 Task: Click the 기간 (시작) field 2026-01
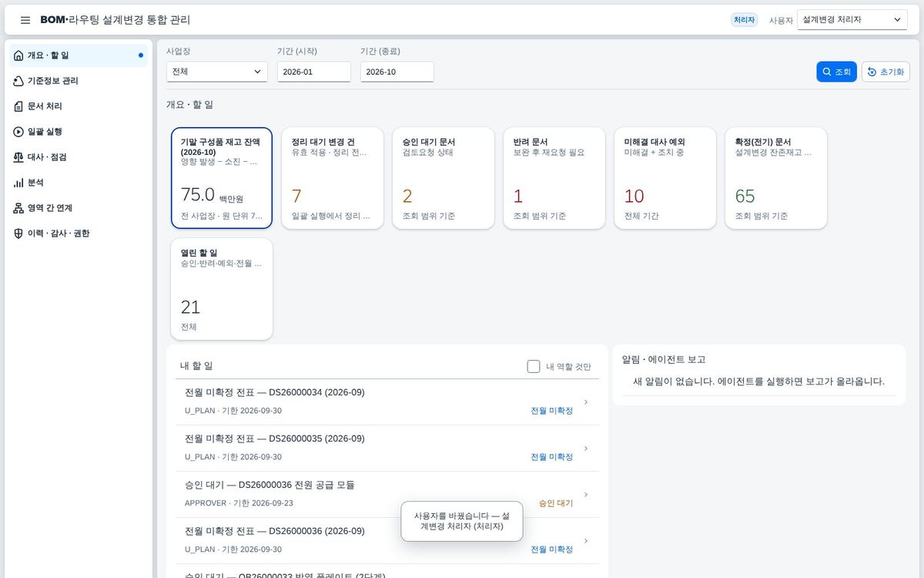[x=314, y=72]
